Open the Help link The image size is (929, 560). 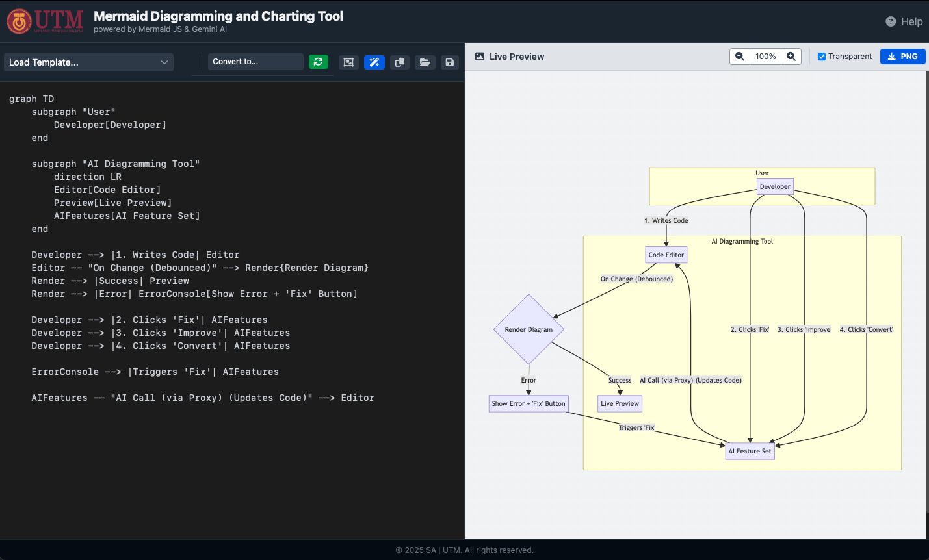[904, 21]
